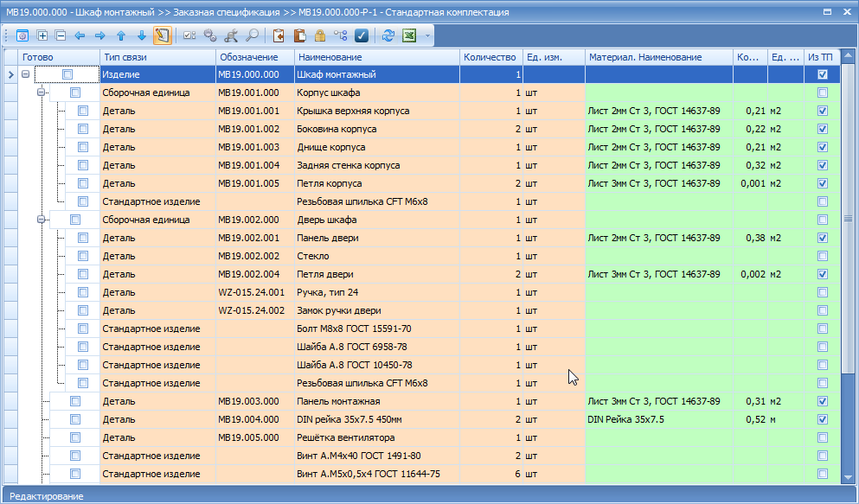Sort by the Наименование column header
The height and width of the screenshot is (504, 859).
[x=377, y=57]
